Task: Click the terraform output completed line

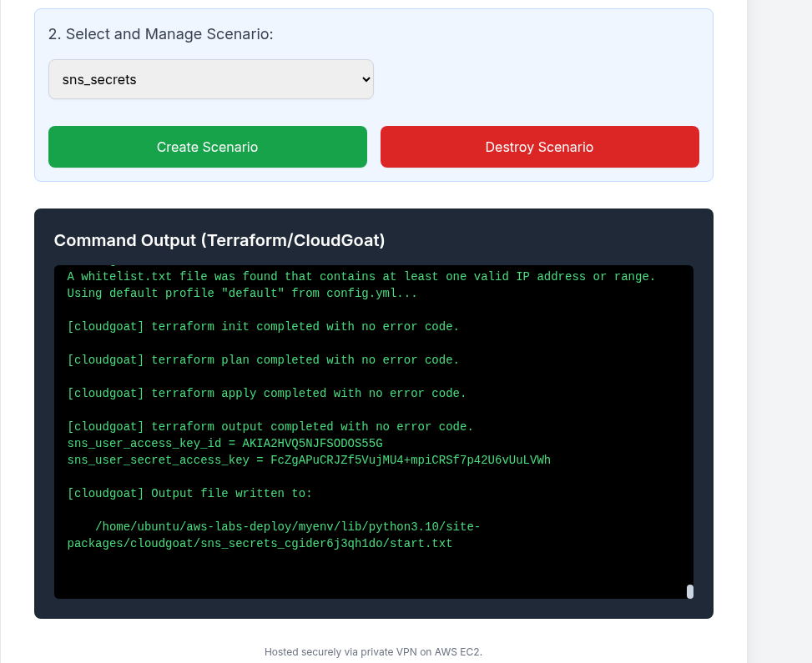Action: [x=270, y=427]
